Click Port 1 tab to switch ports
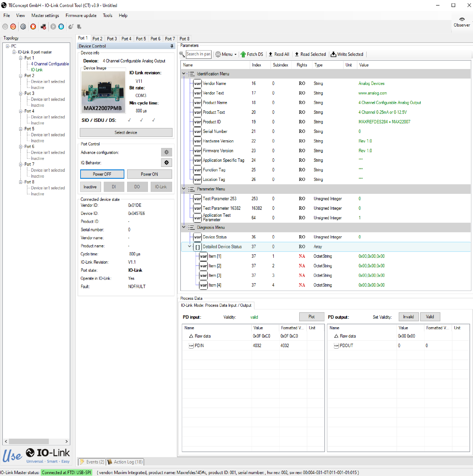The width and height of the screenshot is (473, 476). point(83,39)
